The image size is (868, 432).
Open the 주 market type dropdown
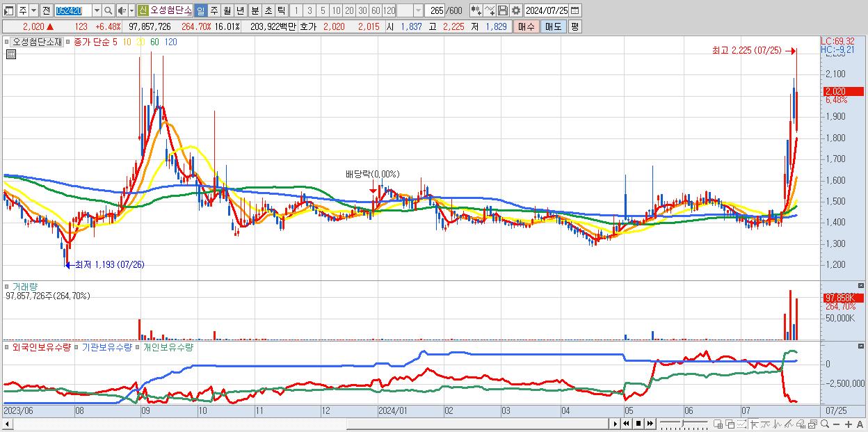[33, 10]
